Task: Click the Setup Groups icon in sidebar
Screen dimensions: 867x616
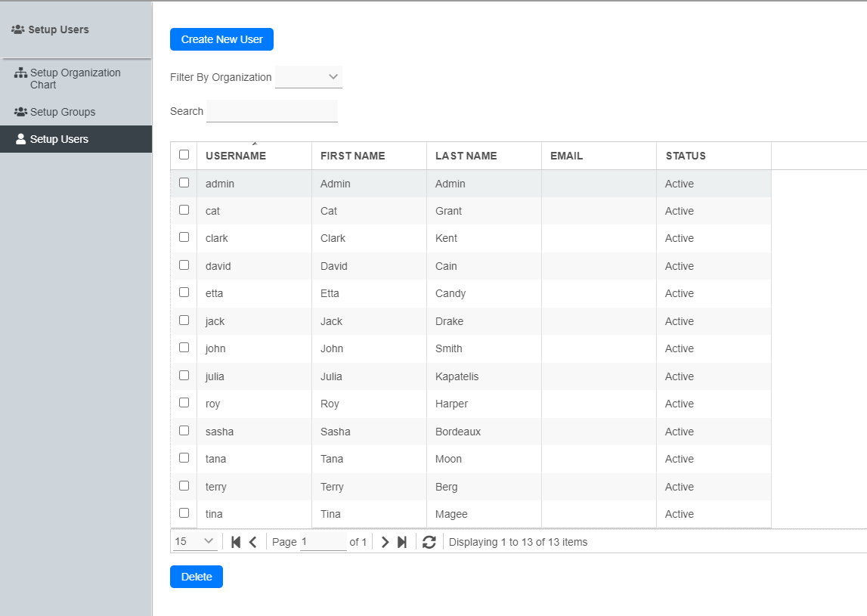Action: coord(20,112)
